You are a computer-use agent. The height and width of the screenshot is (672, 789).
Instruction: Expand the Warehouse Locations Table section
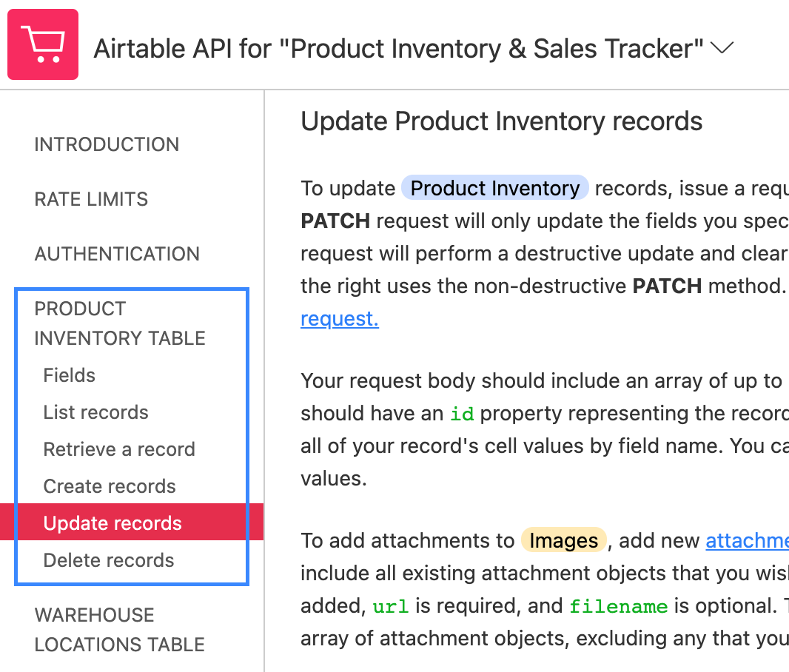119,630
